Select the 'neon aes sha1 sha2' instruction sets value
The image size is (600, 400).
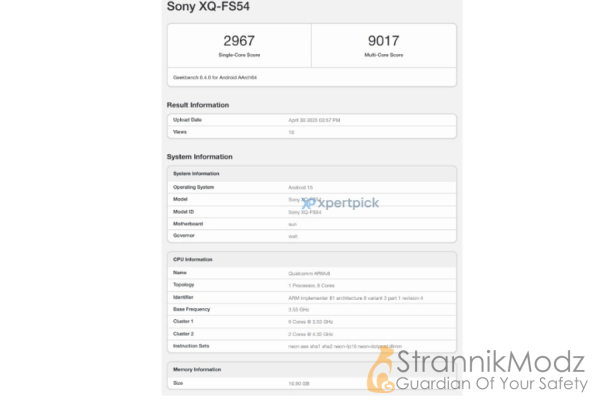click(345, 346)
